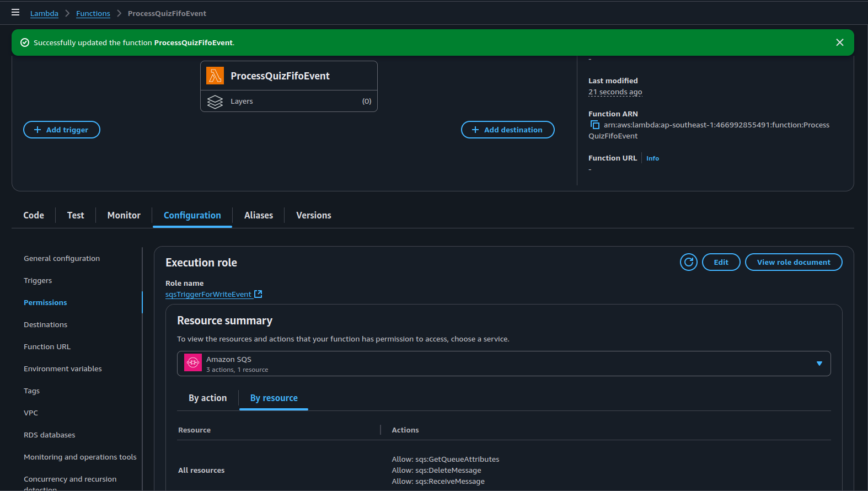
Task: Open Function URL Info link
Action: (x=652, y=158)
